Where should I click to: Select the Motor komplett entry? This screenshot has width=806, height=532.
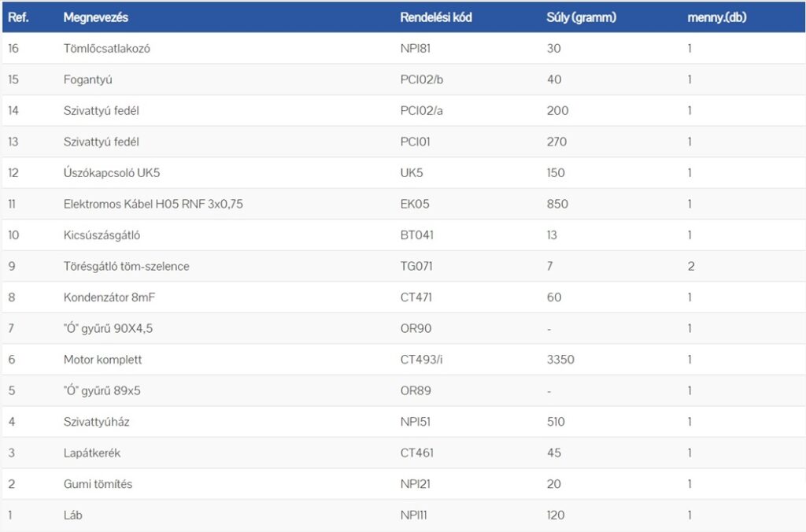click(x=102, y=360)
